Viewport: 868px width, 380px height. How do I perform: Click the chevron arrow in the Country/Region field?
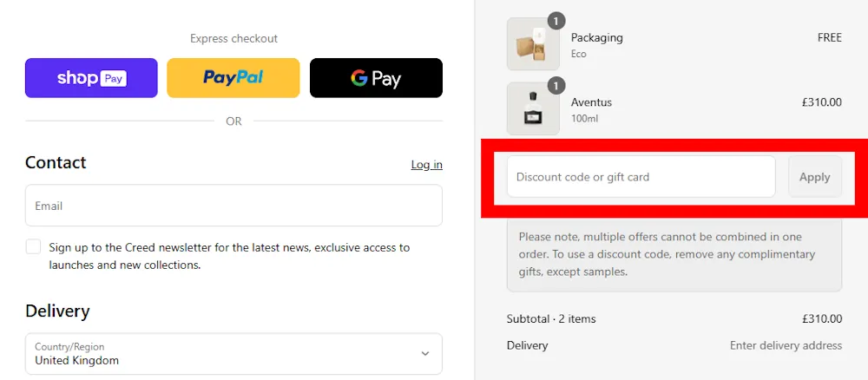coord(424,354)
